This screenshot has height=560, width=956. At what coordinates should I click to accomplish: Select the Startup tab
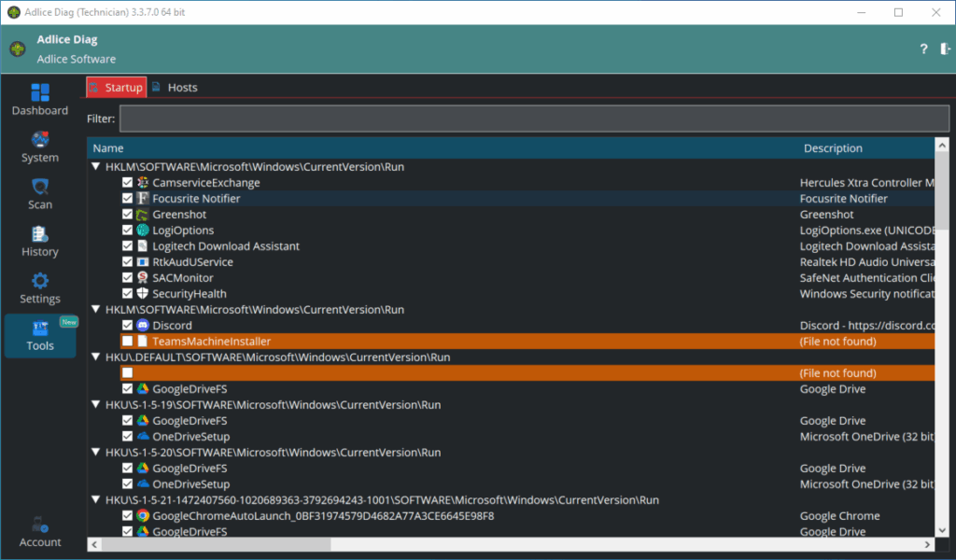(x=116, y=88)
